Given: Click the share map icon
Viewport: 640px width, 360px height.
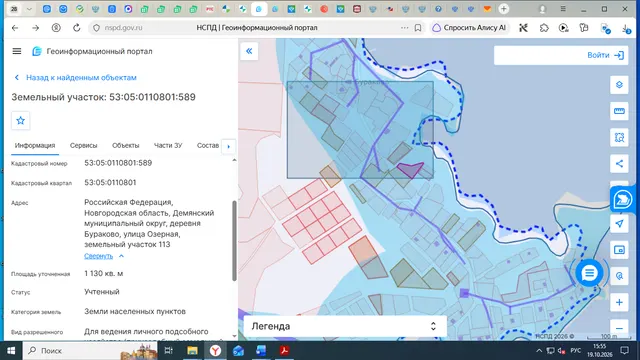Looking at the screenshot, I should [x=619, y=164].
